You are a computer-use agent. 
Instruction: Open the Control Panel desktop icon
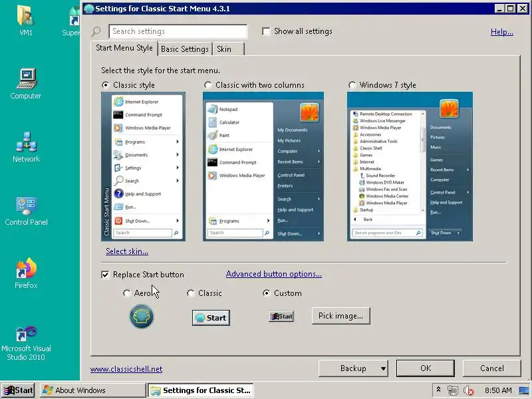(26, 210)
